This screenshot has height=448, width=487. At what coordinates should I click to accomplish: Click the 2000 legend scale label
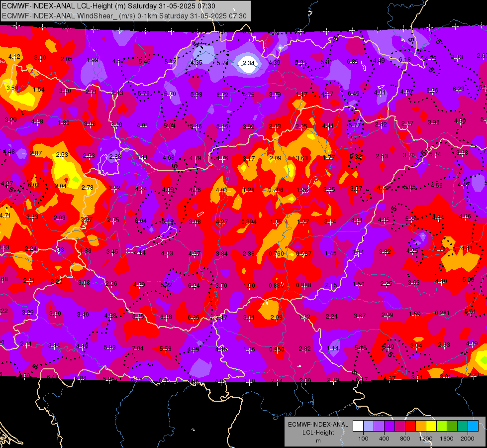tap(468, 439)
